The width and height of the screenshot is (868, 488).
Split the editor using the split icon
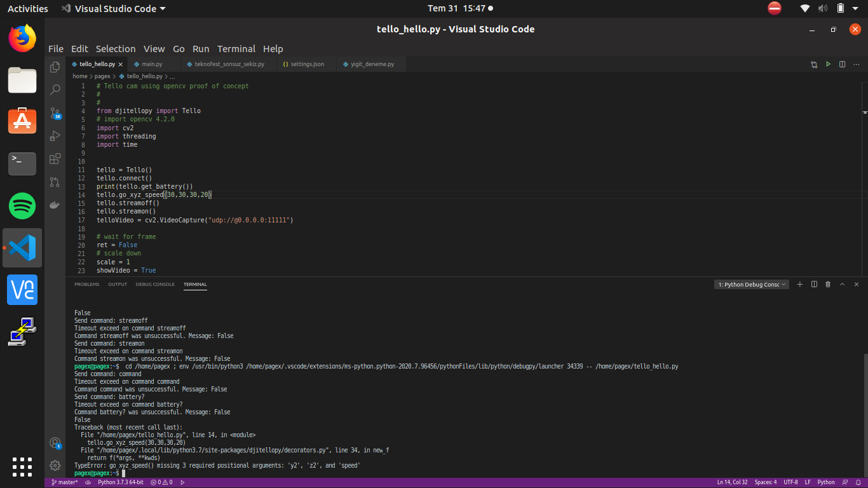click(842, 64)
